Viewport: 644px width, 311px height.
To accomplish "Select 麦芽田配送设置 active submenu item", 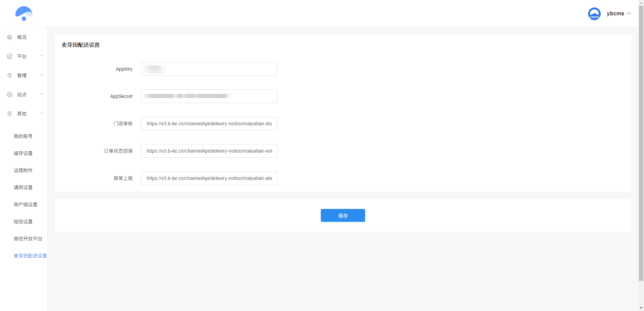I will pyautogui.click(x=30, y=256).
